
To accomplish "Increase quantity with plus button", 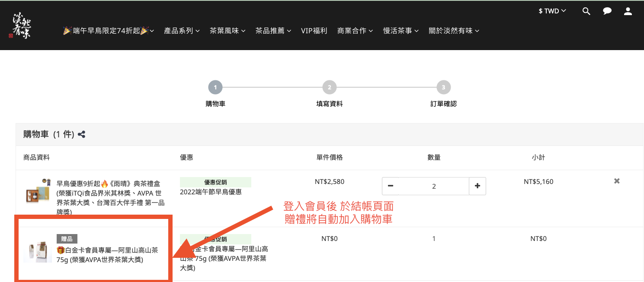I will [477, 186].
